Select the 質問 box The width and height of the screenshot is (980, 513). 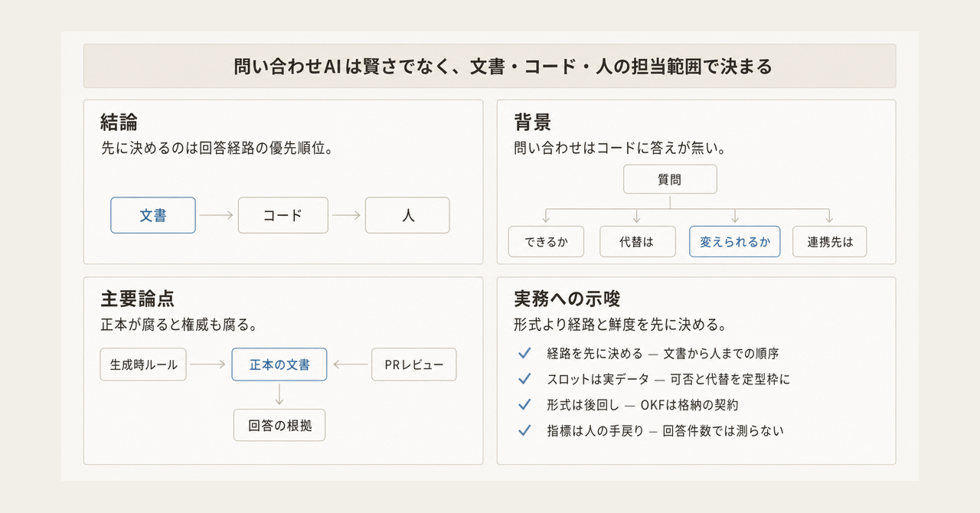coord(670,180)
